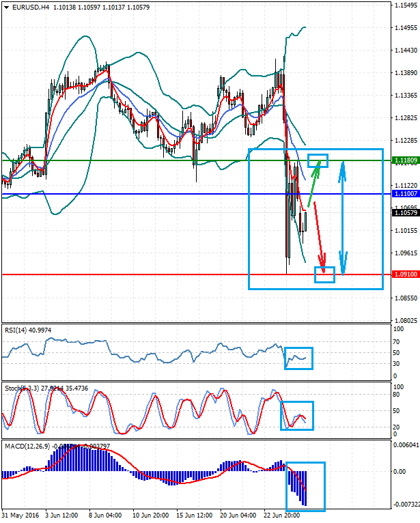420x523 pixels.
Task: Click the blue highlight box on MACD histogram
Action: 305,486
